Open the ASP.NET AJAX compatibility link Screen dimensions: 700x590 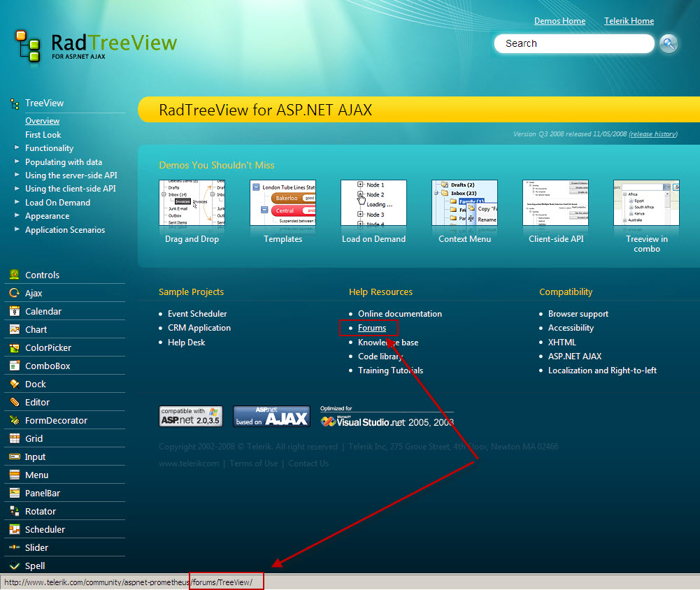point(575,356)
